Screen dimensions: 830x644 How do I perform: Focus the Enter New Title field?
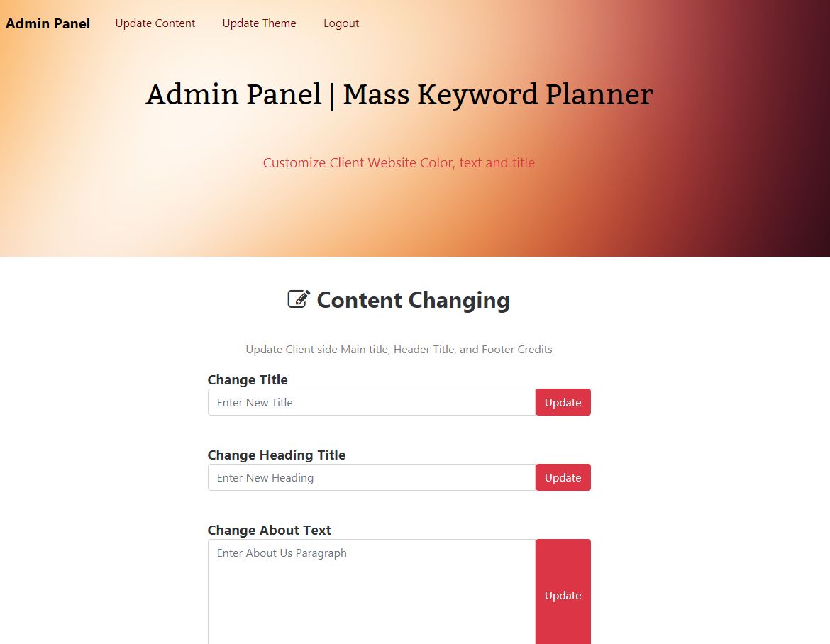click(371, 402)
